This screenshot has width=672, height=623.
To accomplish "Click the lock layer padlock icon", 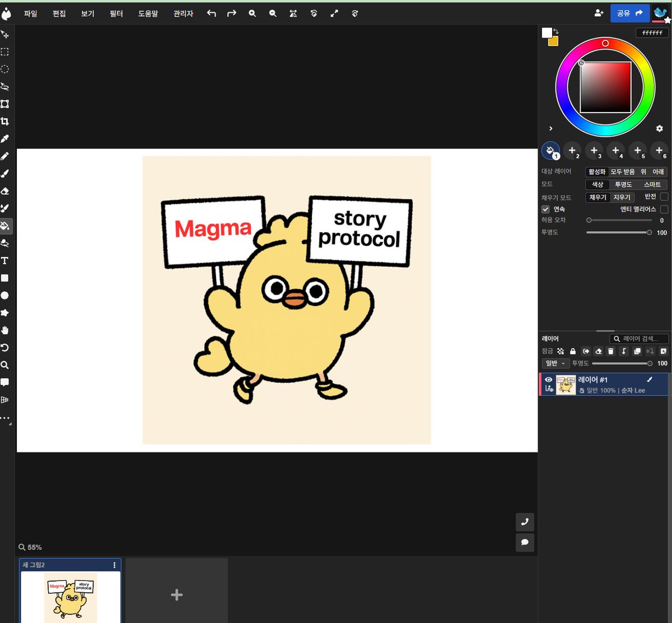I will point(573,351).
